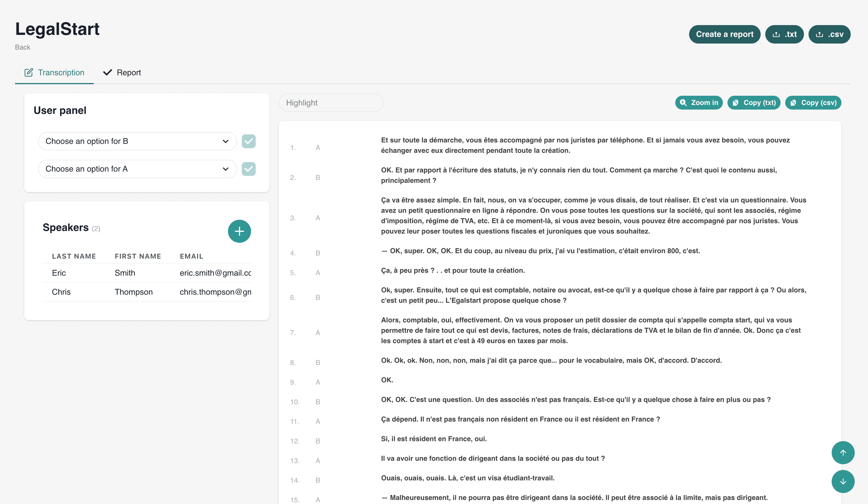Click speaker label B on line 10
This screenshot has width=868, height=504.
pyautogui.click(x=318, y=402)
